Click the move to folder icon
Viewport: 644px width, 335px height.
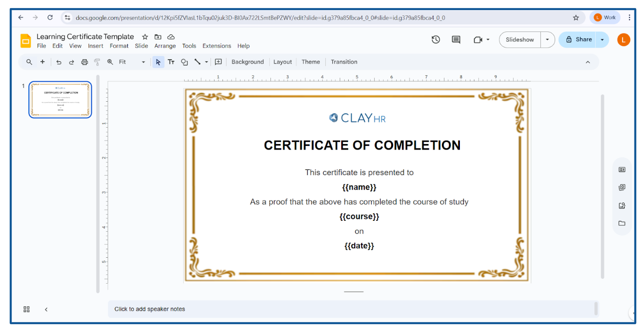pyautogui.click(x=158, y=37)
